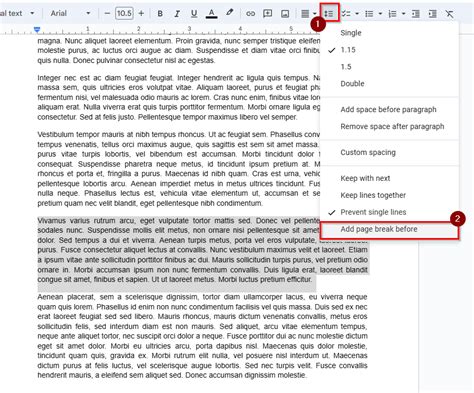Image resolution: width=474 pixels, height=393 pixels.
Task: Toggle Keep lines together option
Action: (x=389, y=195)
